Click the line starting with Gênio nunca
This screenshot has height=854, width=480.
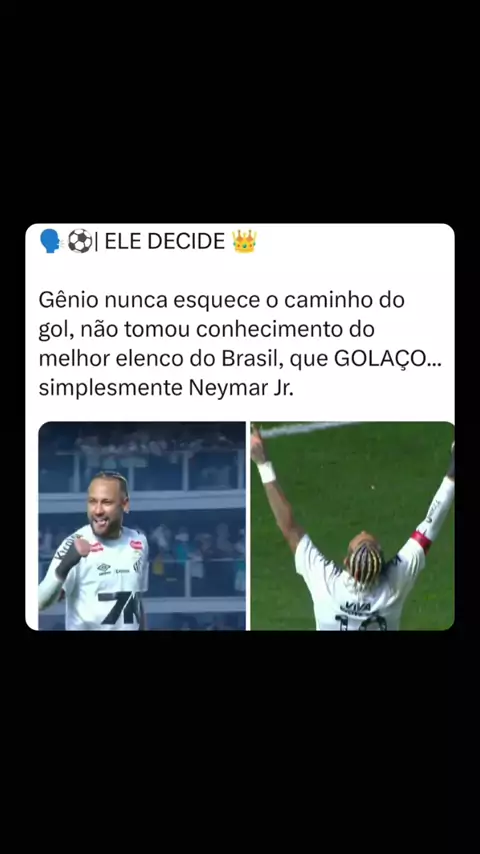[x=222, y=301]
